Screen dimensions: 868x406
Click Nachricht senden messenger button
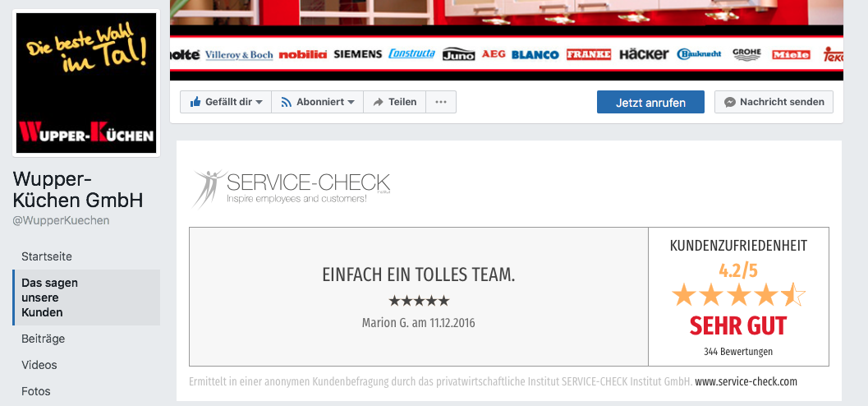point(774,102)
